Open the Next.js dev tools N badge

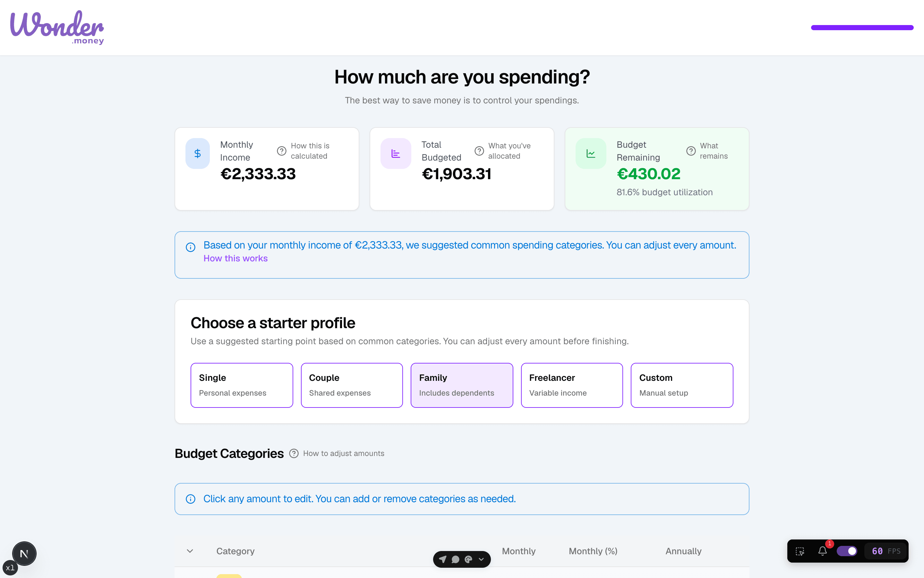[x=24, y=554]
